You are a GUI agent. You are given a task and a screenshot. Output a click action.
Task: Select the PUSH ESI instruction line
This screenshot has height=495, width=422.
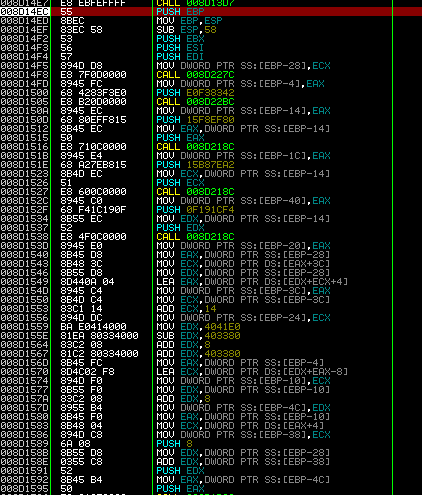pyautogui.click(x=180, y=48)
